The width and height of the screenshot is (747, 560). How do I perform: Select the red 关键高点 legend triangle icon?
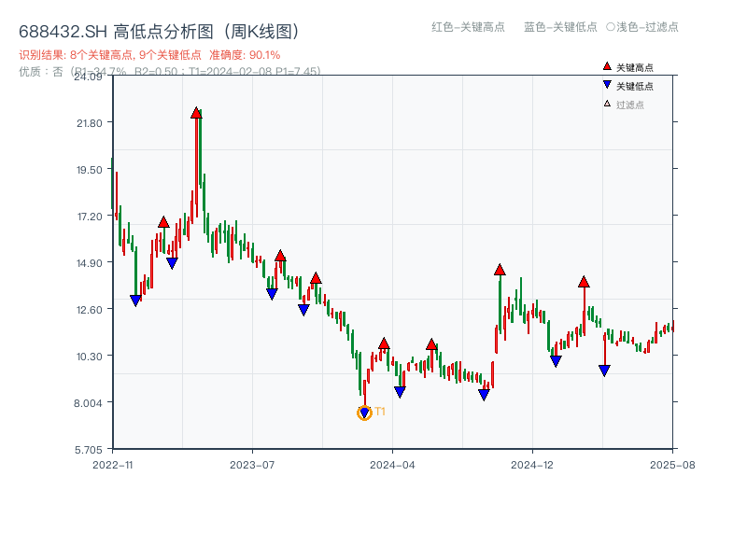tap(605, 66)
